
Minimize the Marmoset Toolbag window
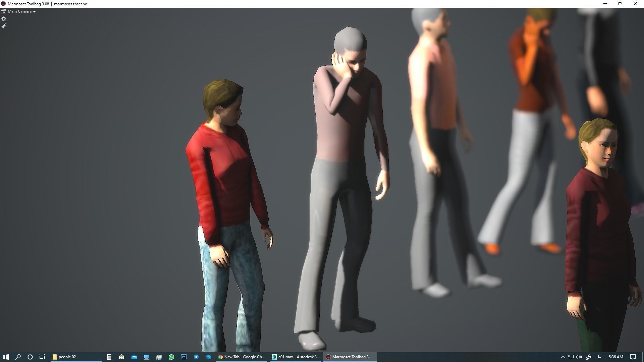[605, 4]
